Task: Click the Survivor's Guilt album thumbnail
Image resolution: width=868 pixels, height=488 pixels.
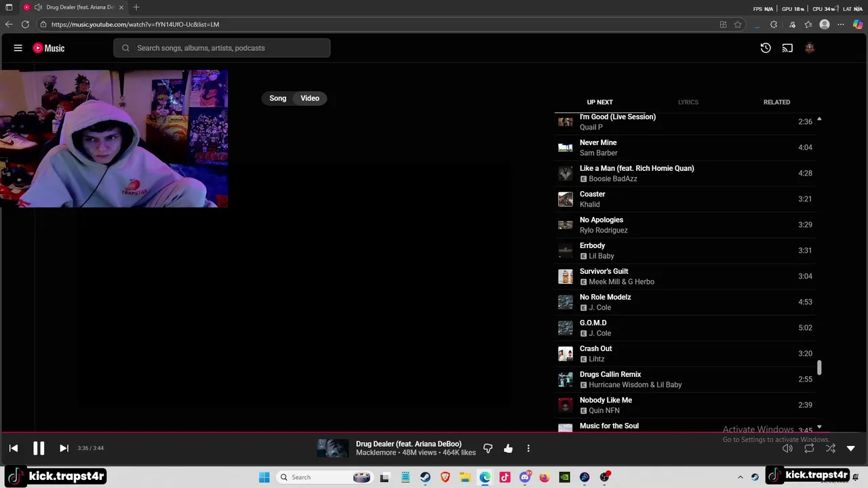Action: (x=566, y=277)
